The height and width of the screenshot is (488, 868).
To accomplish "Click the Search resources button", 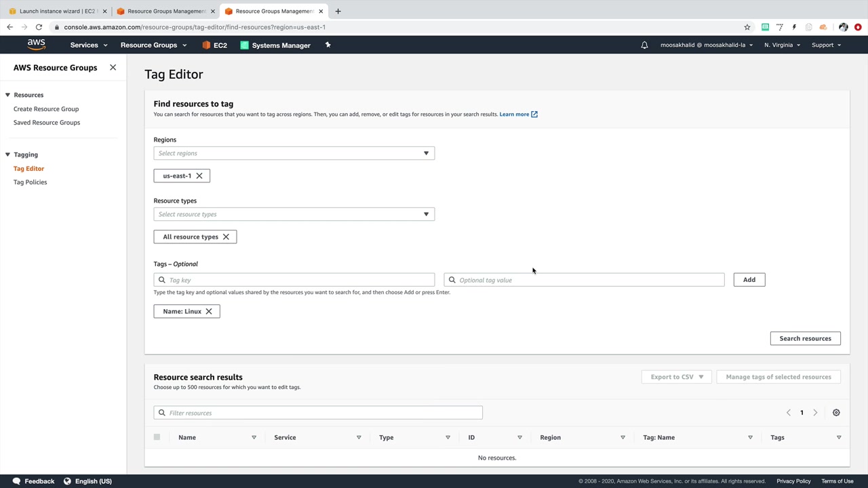I will 805,338.
